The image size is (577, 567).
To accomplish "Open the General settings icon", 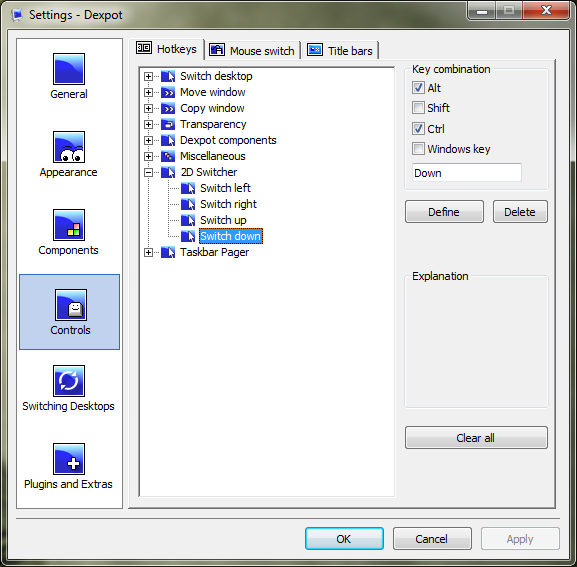I will pyautogui.click(x=69, y=69).
